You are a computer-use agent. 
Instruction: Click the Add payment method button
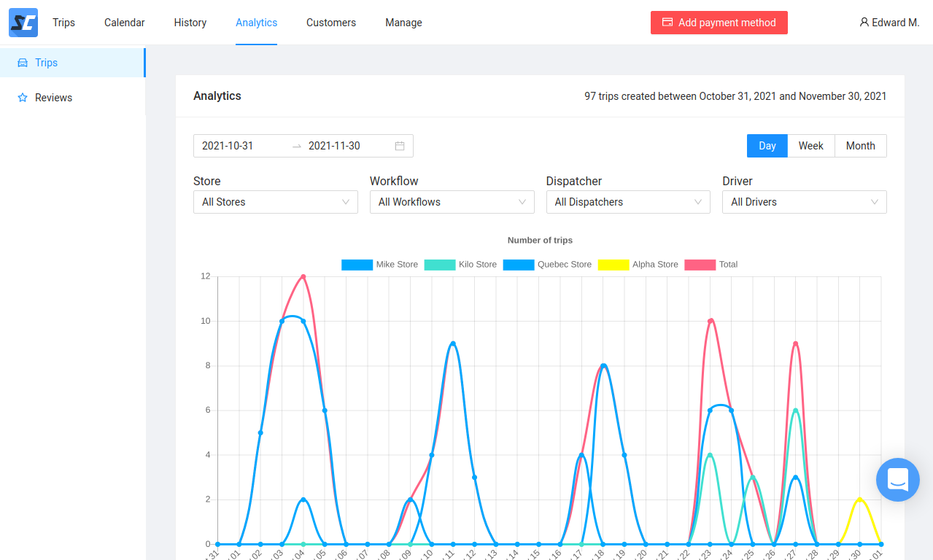coord(719,23)
